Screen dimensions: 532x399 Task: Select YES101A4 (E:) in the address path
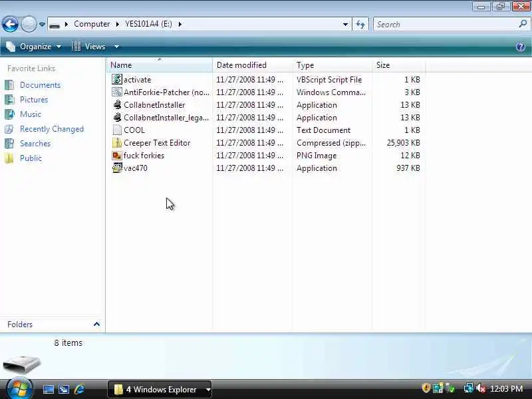[148, 24]
